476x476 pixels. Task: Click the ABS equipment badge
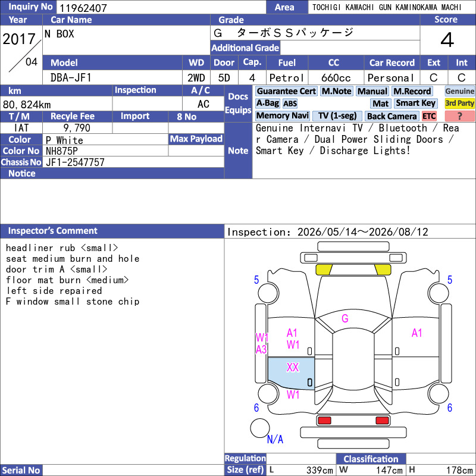[290, 104]
